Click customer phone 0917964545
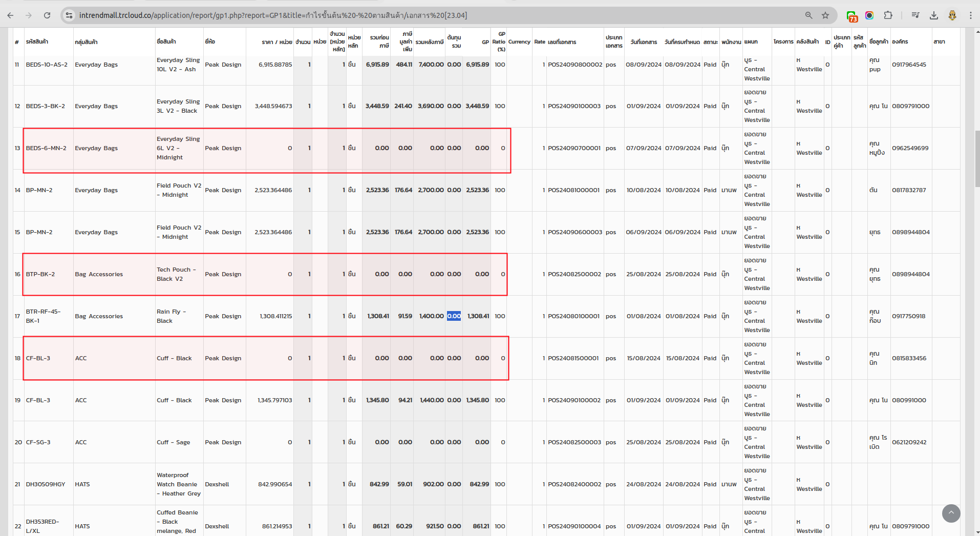This screenshot has width=980, height=536. point(909,65)
